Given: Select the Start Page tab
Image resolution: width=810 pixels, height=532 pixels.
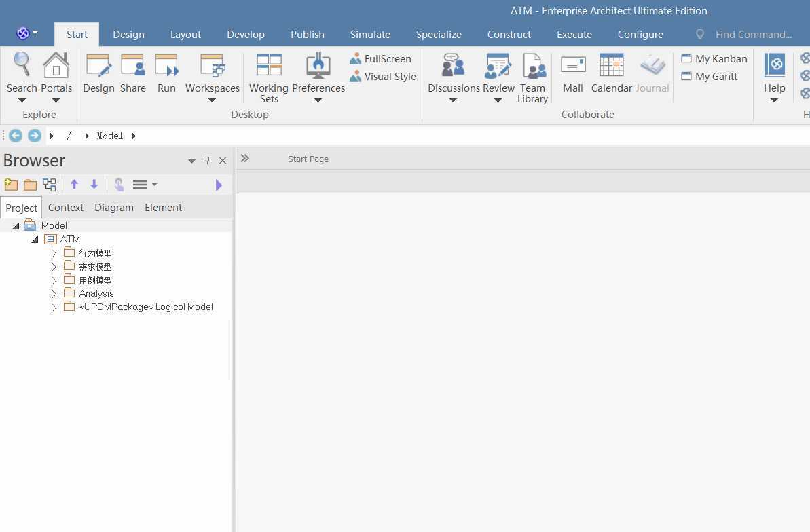Looking at the screenshot, I should 308,159.
